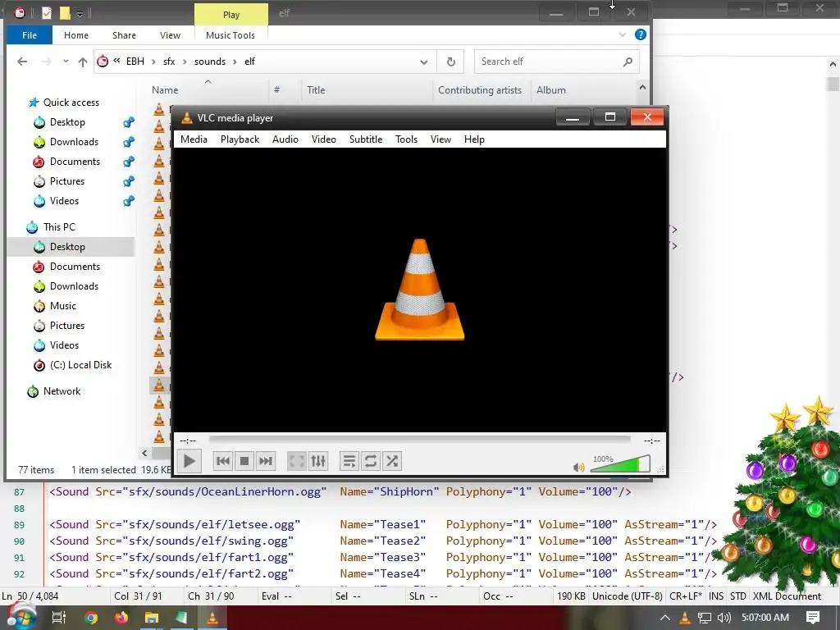This screenshot has width=840, height=630.
Task: Expand the Explorer address bar history dropdown
Action: pyautogui.click(x=424, y=62)
